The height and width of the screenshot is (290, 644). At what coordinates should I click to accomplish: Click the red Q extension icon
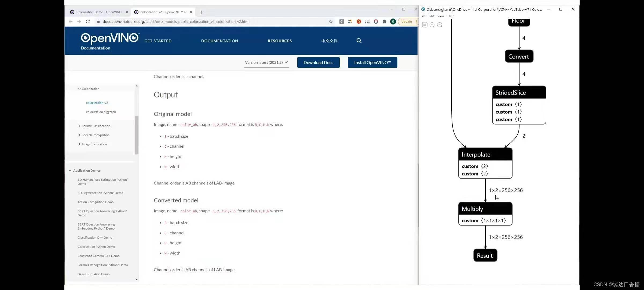[x=359, y=21]
